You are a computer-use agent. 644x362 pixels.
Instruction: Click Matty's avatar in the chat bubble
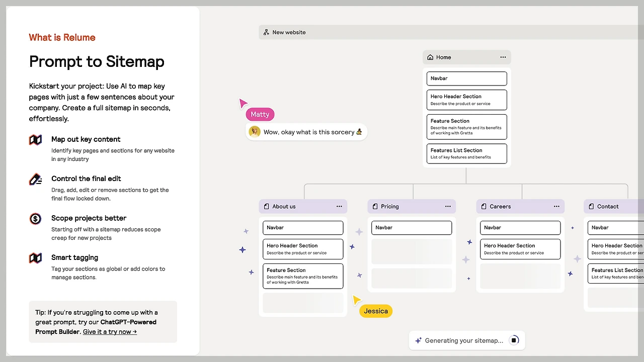[255, 132]
